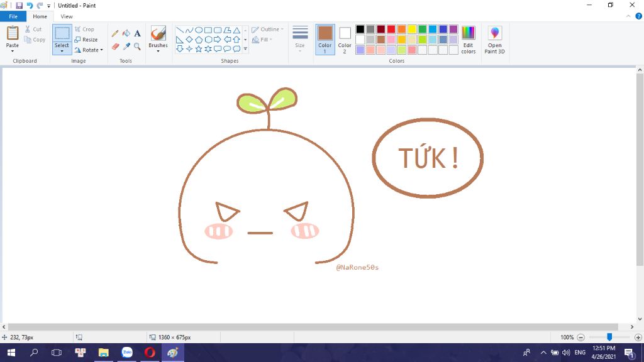Click the taskbar volume speaker icon
644x362 pixels.
point(566,353)
